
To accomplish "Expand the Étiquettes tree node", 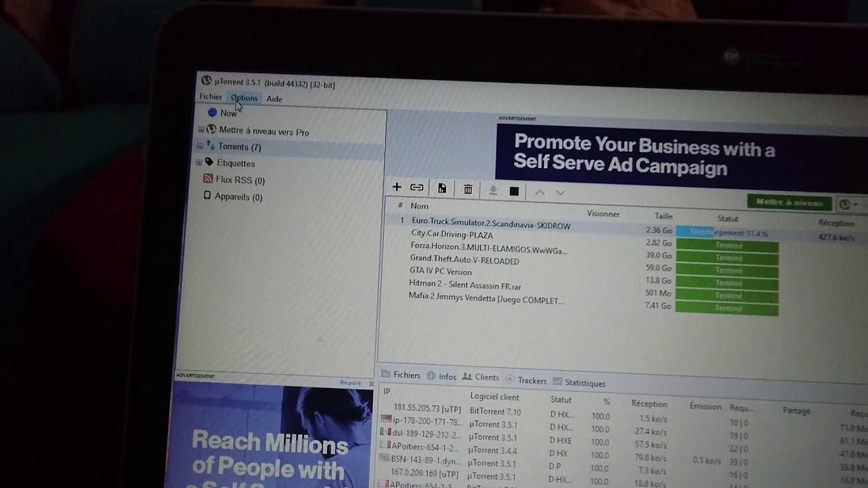I will tap(199, 163).
